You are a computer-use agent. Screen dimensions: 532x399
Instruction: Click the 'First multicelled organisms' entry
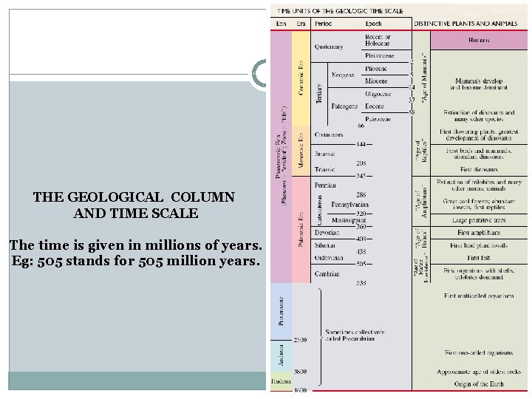479,296
